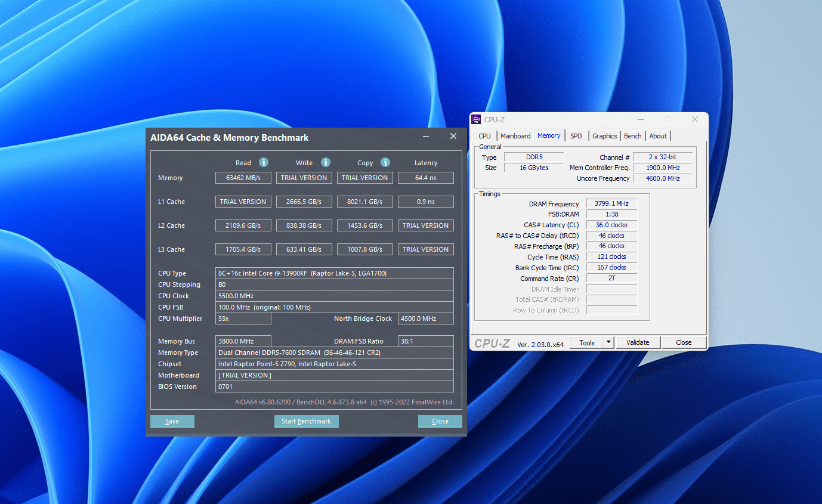Image resolution: width=822 pixels, height=504 pixels.
Task: Select the SPD tab
Action: pyautogui.click(x=576, y=136)
